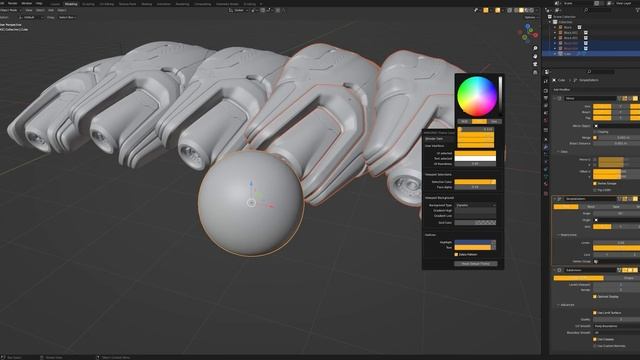Open the Physics properties tab
Image resolution: width=640 pixels, height=360 pixels.
[x=546, y=162]
